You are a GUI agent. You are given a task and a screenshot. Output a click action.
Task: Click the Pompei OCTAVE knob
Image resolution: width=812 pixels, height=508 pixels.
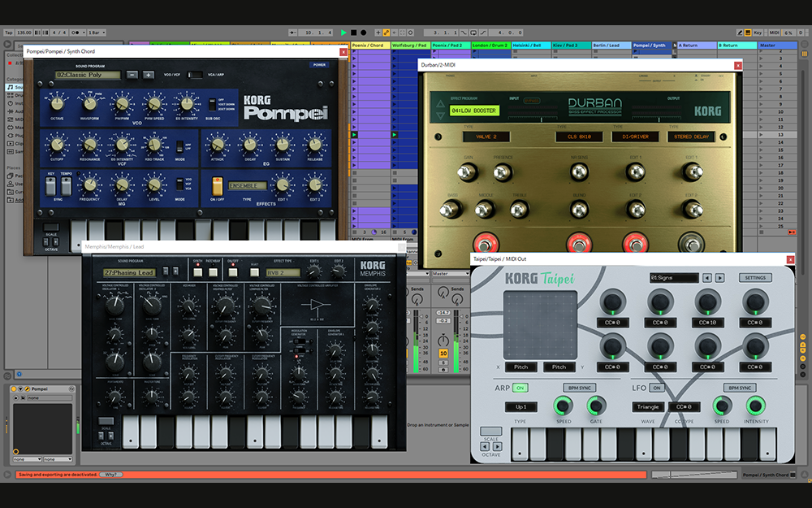tap(57, 104)
